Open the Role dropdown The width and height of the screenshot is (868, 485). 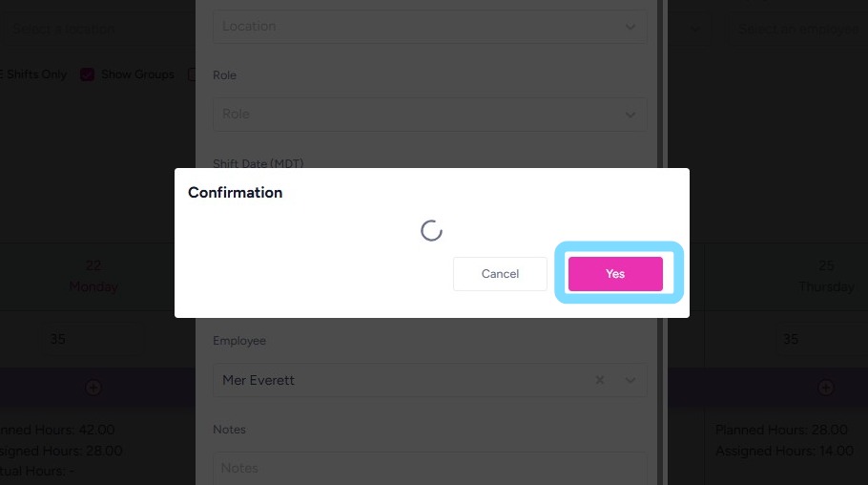[x=429, y=115]
